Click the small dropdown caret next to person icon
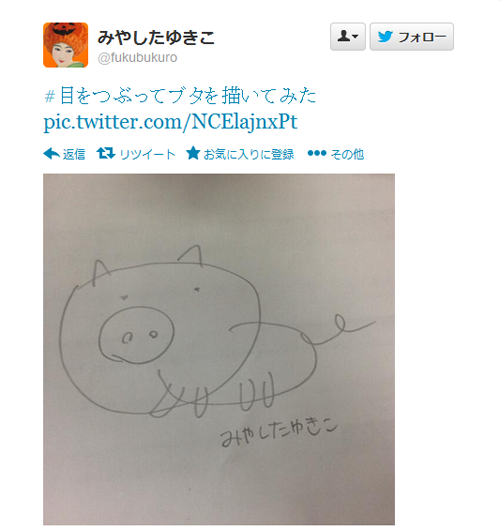Image resolution: width=500 pixels, height=531 pixels. [355, 37]
